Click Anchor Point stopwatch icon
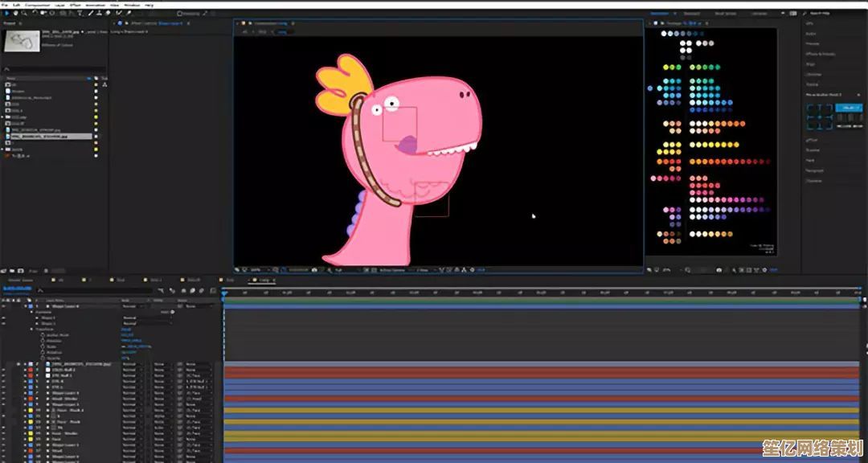The width and height of the screenshot is (868, 463). coord(43,335)
